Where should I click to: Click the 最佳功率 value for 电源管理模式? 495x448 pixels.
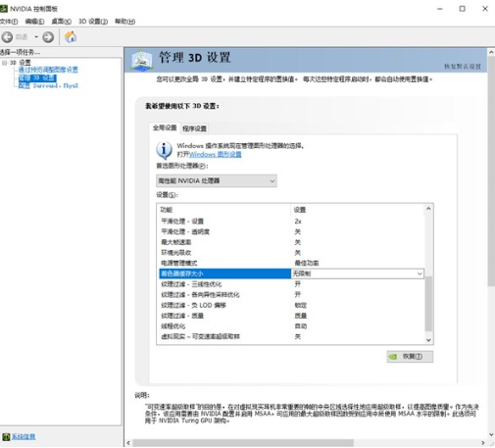(x=307, y=263)
